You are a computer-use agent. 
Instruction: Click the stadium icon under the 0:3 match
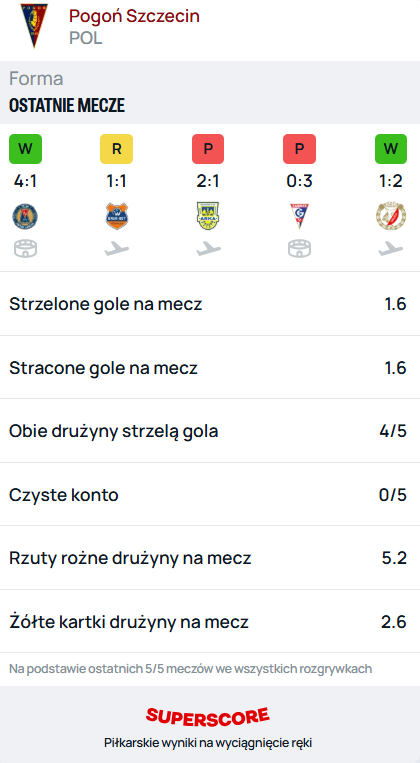[299, 249]
